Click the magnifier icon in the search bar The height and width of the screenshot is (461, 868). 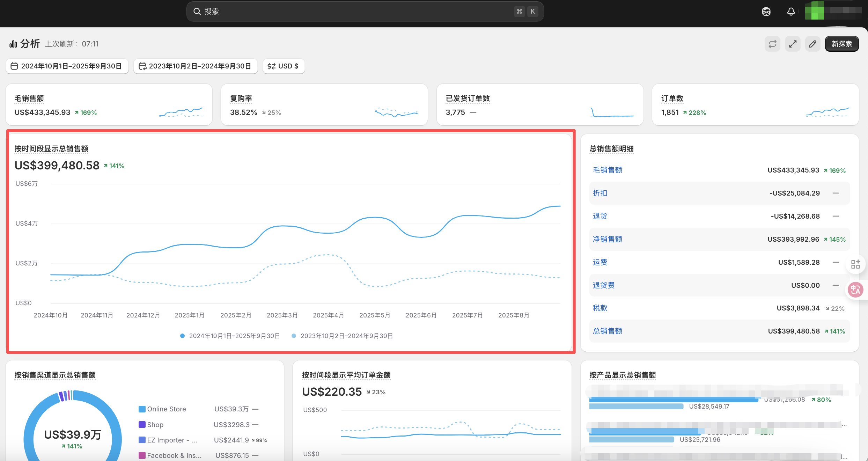coord(197,11)
